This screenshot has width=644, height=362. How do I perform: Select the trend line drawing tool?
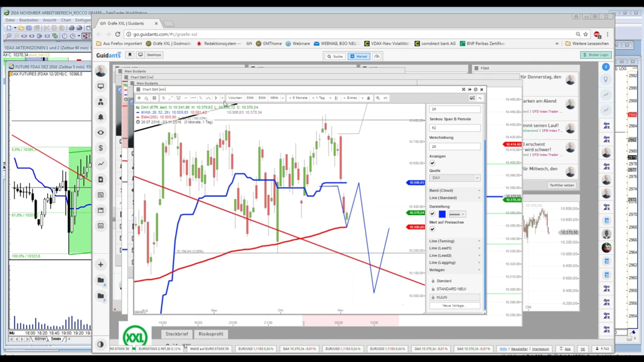point(171,98)
